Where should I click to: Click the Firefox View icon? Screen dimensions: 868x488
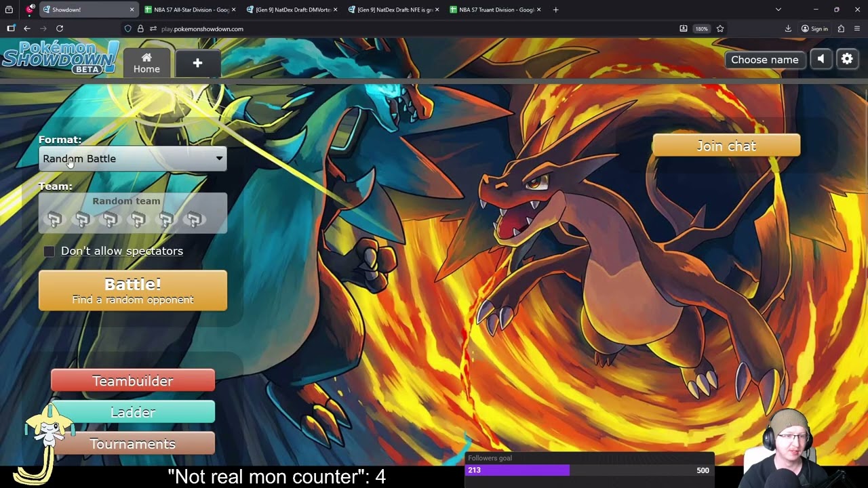click(9, 9)
